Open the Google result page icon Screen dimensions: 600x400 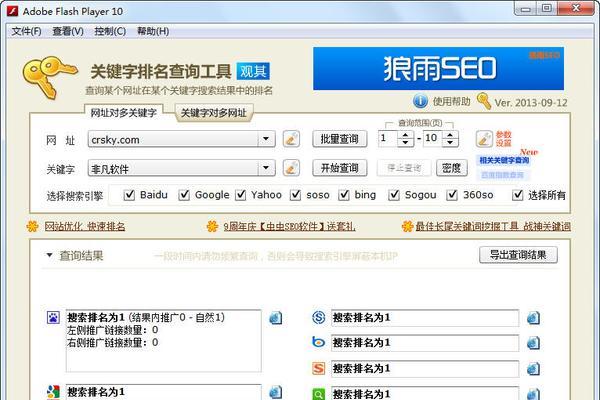(x=276, y=392)
